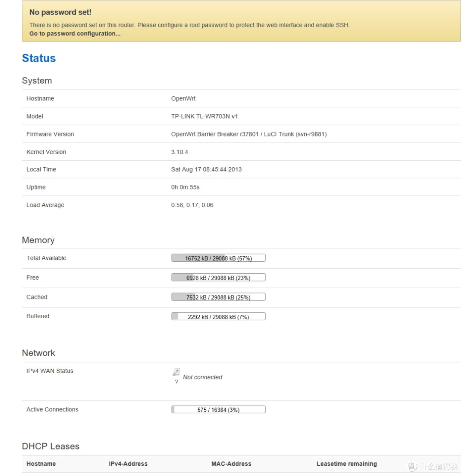Click the Active Connections label
This screenshot has width=462, height=476.
pos(52,410)
